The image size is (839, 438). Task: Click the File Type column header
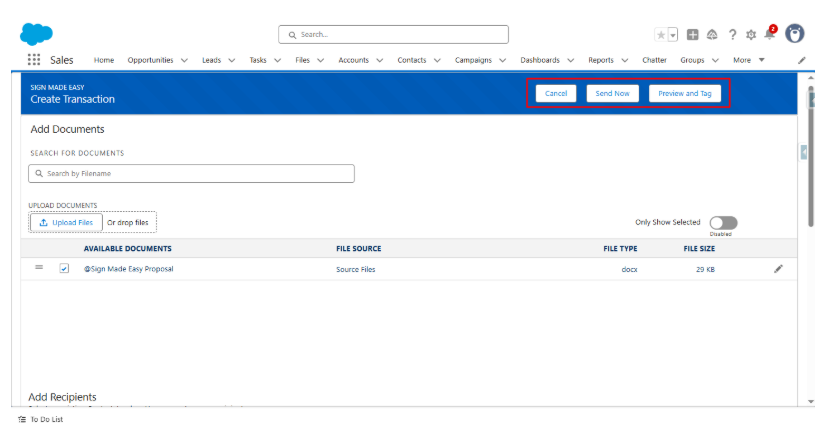tap(620, 249)
